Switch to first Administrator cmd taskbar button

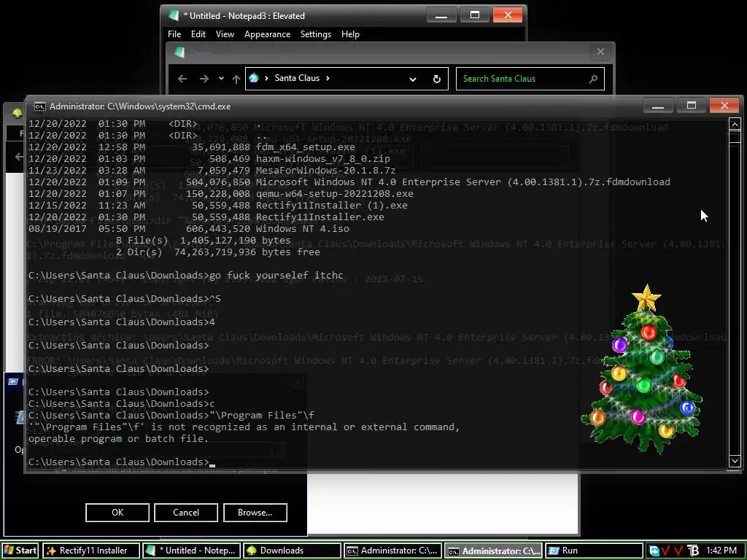tap(392, 551)
